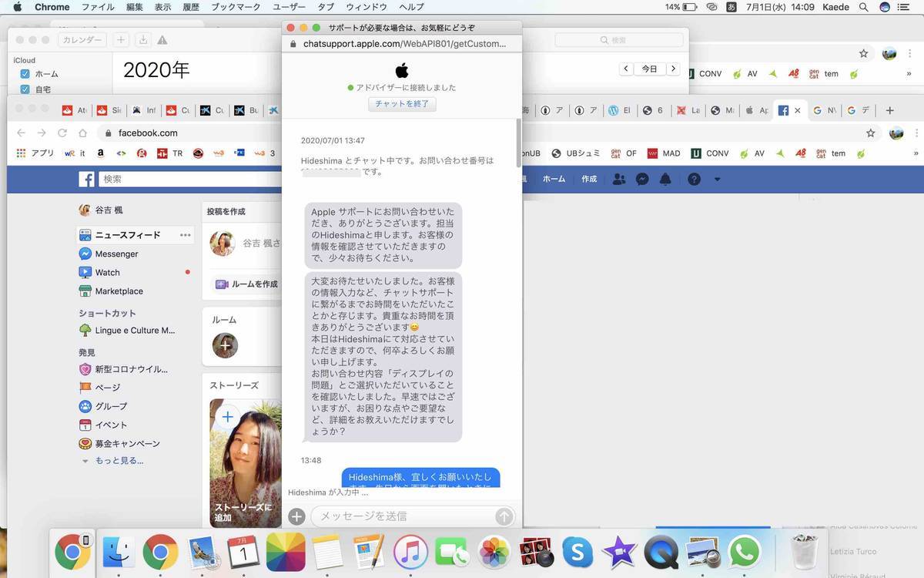Open the Facebook help question mark
This screenshot has height=578, width=924.
click(x=694, y=179)
